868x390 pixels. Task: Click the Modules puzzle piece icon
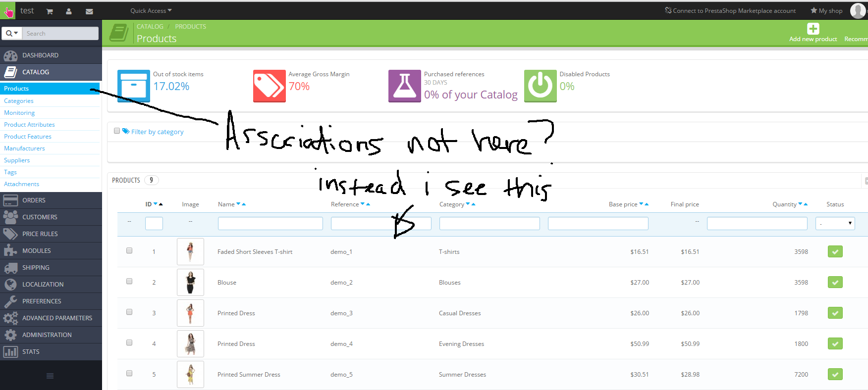(10, 251)
